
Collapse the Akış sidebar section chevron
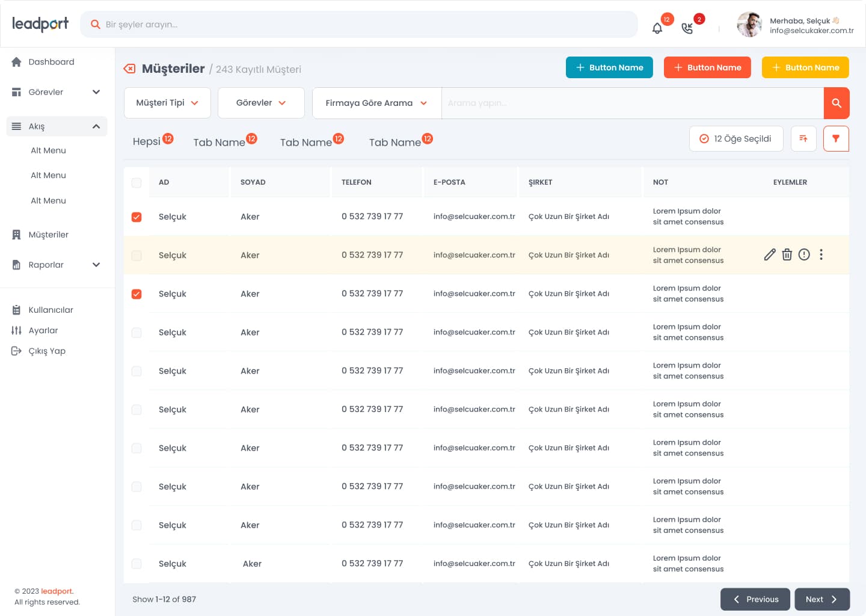click(x=96, y=126)
